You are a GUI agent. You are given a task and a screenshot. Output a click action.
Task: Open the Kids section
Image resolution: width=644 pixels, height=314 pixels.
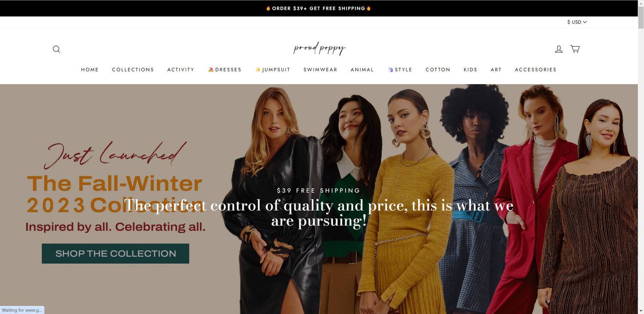click(471, 70)
